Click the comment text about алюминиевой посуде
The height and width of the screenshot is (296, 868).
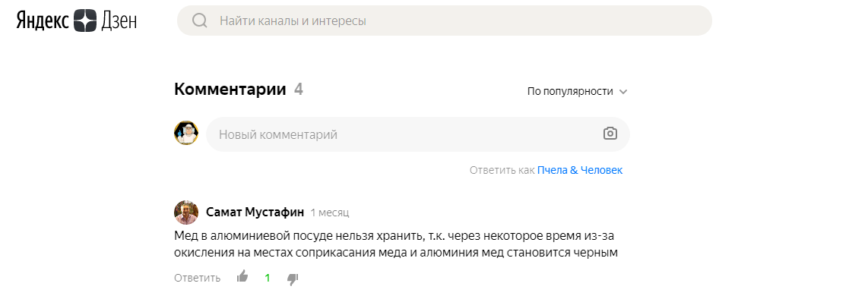point(396,244)
